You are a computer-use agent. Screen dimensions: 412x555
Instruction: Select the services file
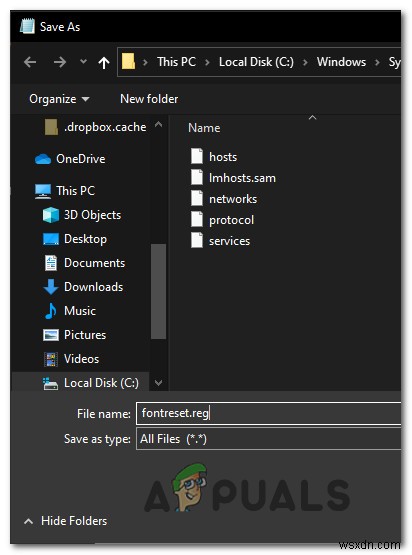click(x=229, y=241)
